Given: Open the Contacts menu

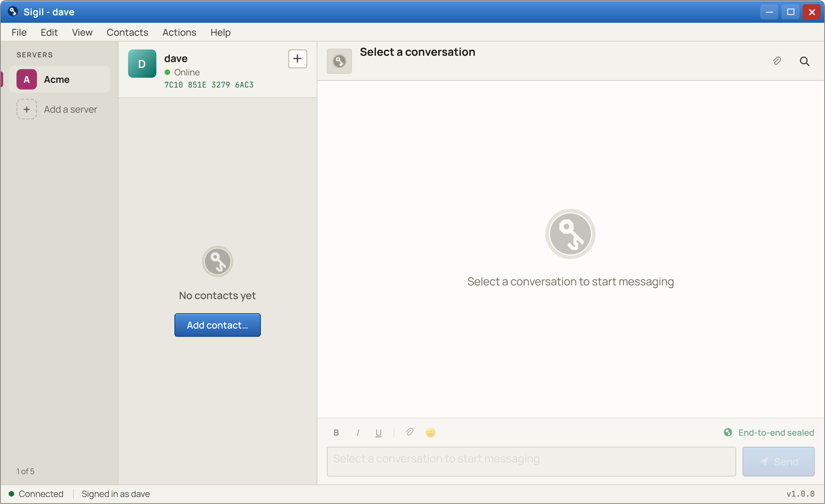Looking at the screenshot, I should click(127, 32).
